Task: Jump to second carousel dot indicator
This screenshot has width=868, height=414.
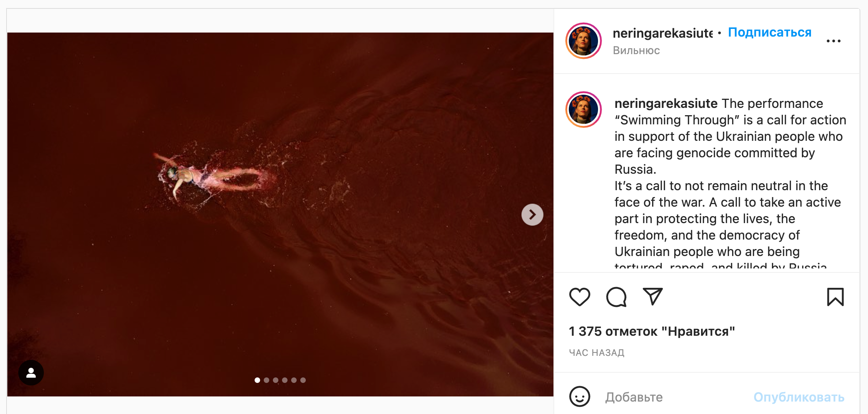Action: click(267, 380)
